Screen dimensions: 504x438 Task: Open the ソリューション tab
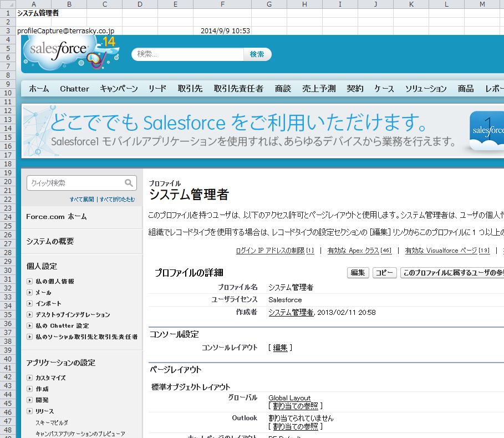426,89
